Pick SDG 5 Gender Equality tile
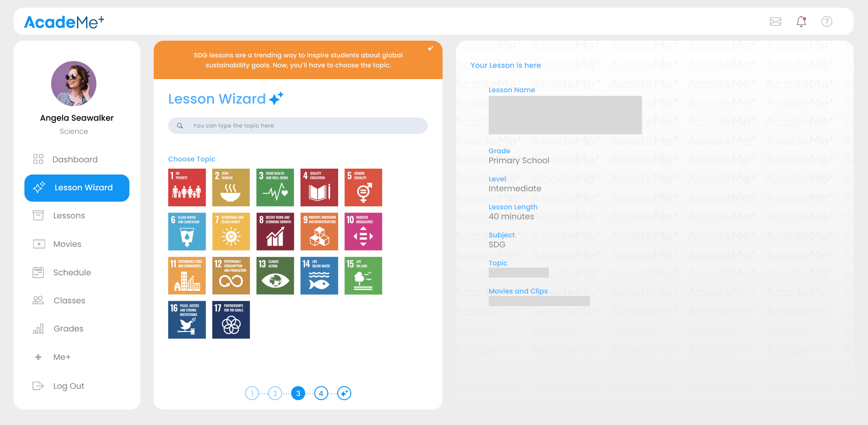 [363, 187]
